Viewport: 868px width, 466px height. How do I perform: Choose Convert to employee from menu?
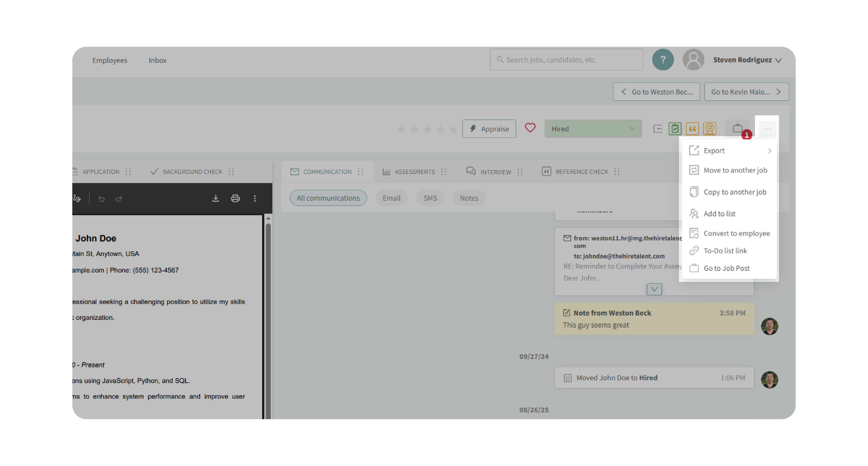click(736, 233)
